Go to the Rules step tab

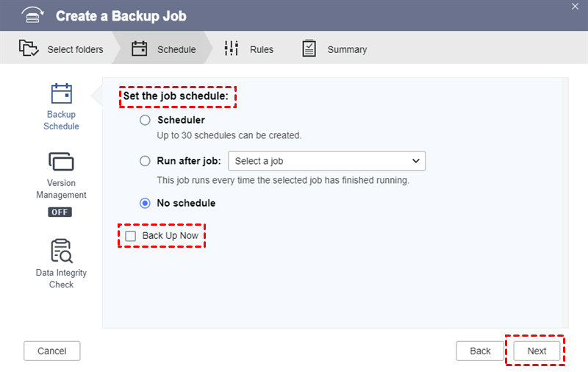pyautogui.click(x=261, y=49)
